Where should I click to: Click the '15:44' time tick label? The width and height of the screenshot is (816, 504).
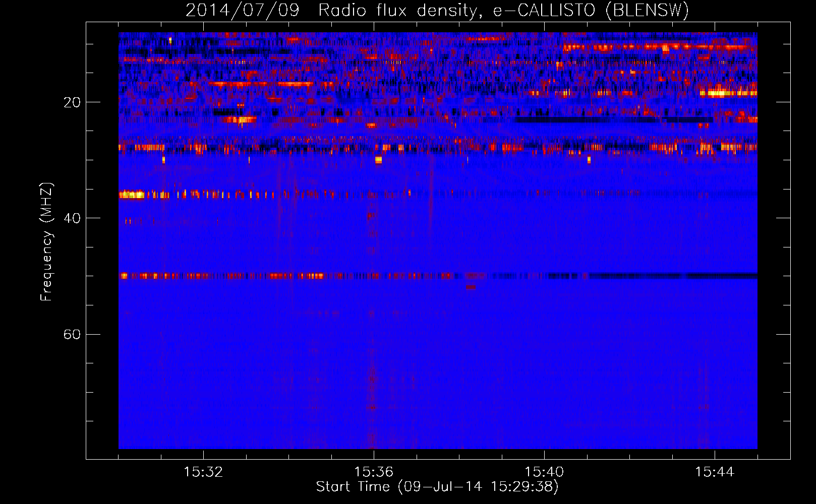[715, 472]
